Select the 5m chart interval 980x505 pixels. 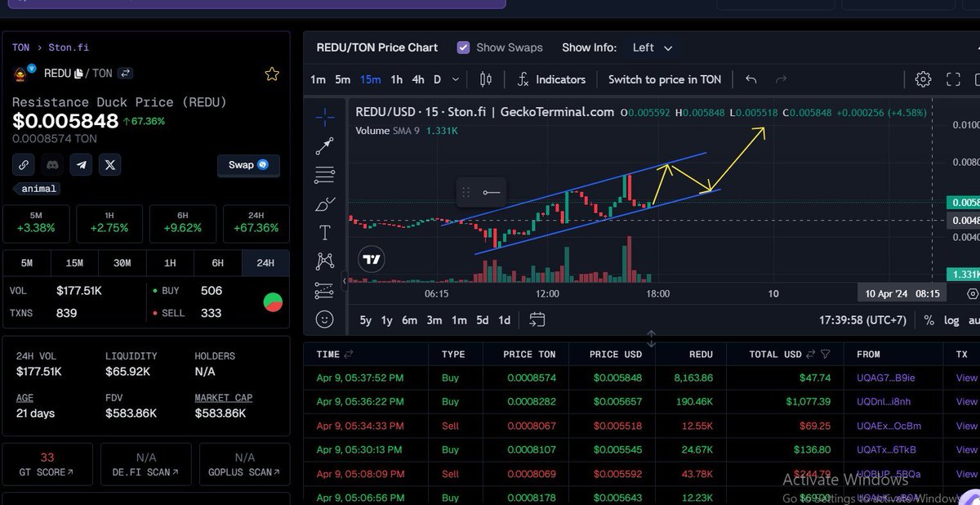[343, 79]
